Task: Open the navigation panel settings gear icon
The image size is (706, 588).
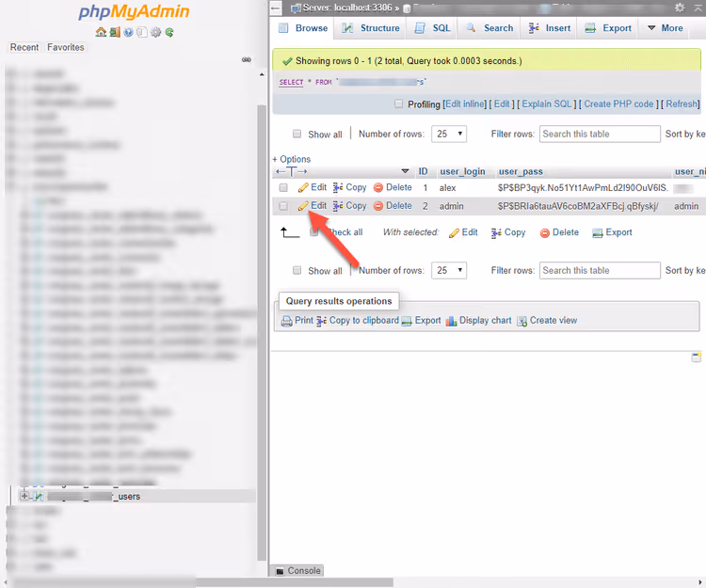Action: pyautogui.click(x=155, y=32)
